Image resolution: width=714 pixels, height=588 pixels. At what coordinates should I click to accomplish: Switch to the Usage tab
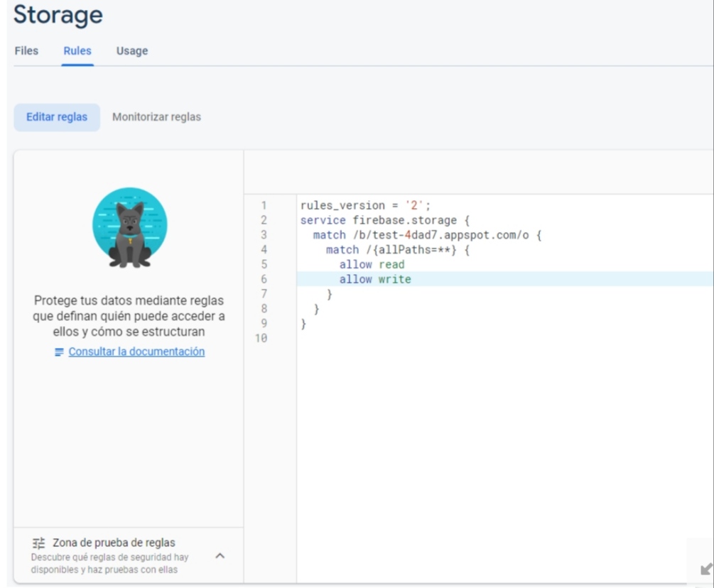[x=132, y=51]
